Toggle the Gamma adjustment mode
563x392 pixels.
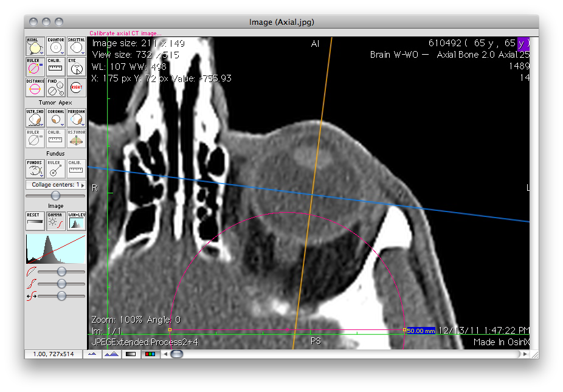(55, 221)
